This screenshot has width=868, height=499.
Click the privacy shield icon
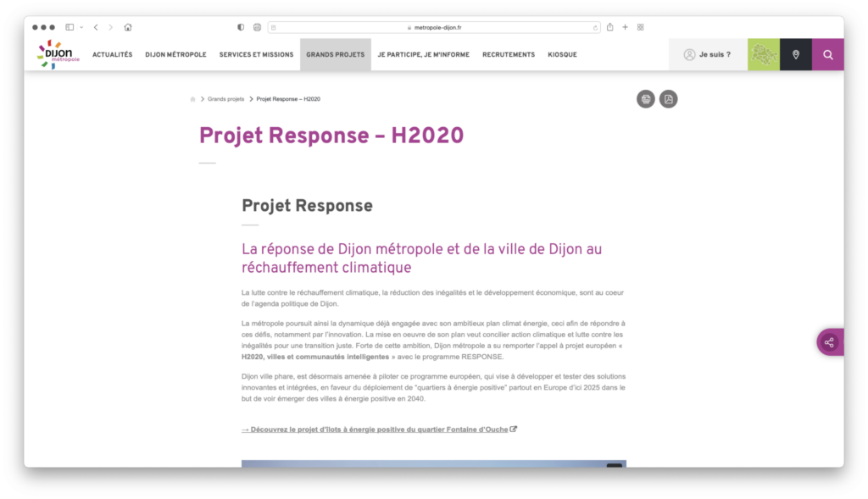pyautogui.click(x=241, y=27)
